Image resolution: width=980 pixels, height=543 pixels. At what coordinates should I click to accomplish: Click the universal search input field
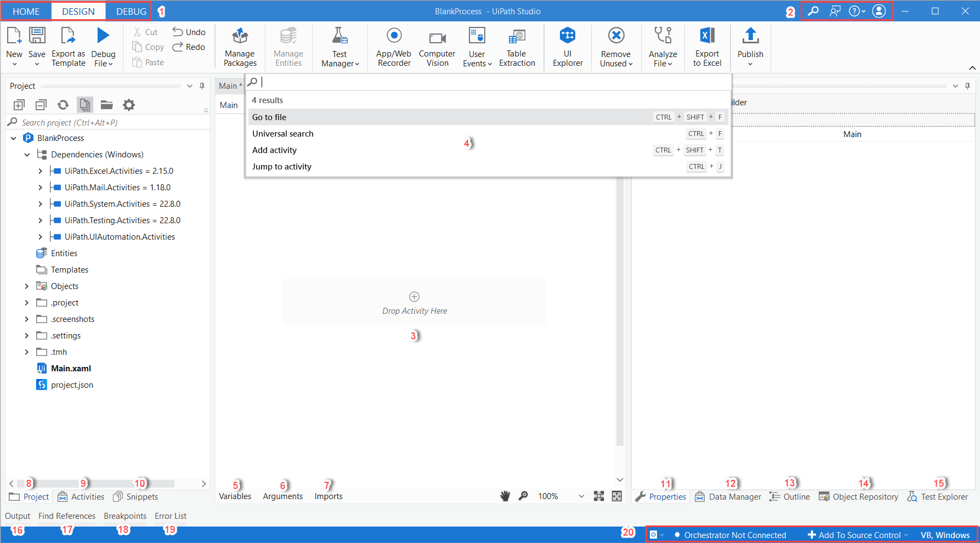click(488, 82)
